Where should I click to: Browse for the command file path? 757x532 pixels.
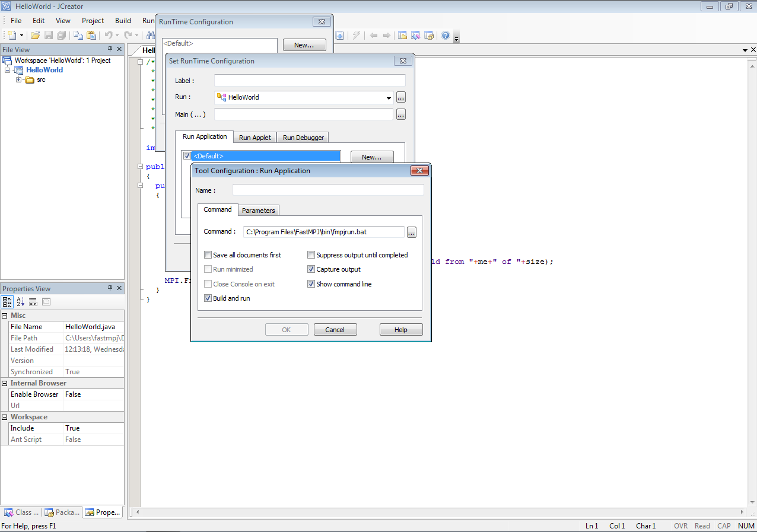(412, 232)
